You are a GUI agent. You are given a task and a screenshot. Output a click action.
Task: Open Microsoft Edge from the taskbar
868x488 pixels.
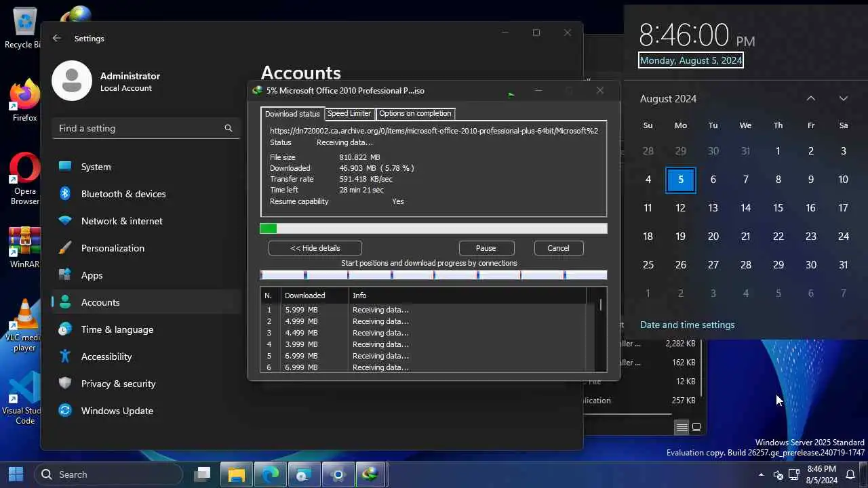[271, 474]
